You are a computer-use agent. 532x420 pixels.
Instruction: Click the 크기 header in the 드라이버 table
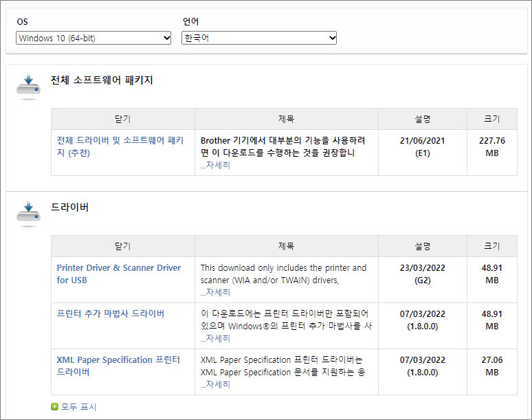(x=492, y=246)
